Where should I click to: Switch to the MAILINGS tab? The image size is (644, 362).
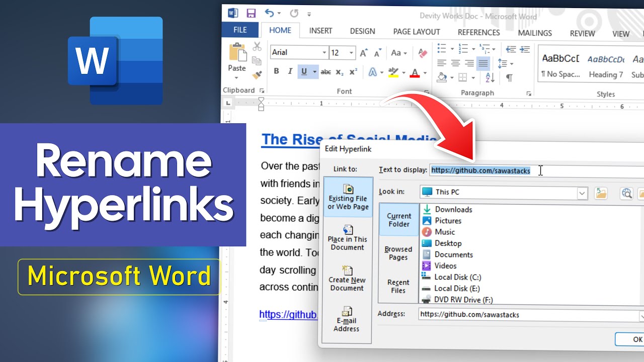(x=535, y=33)
